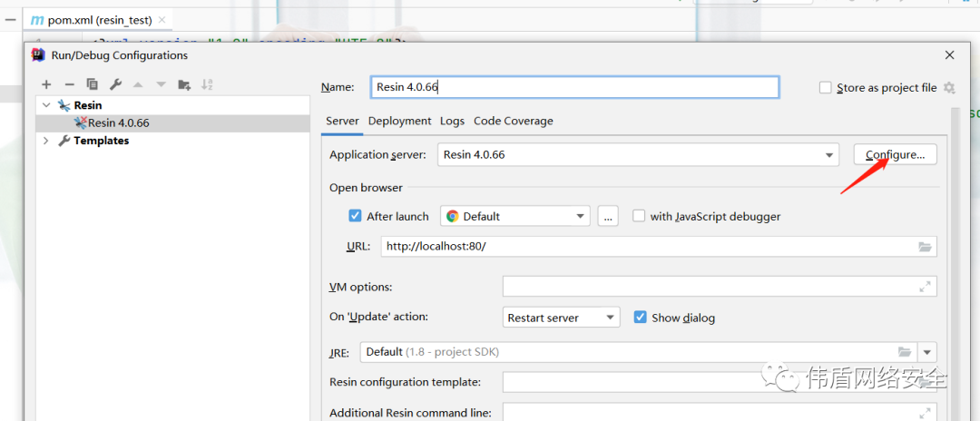Click the browser browse ... button
The height and width of the screenshot is (421, 980).
608,216
